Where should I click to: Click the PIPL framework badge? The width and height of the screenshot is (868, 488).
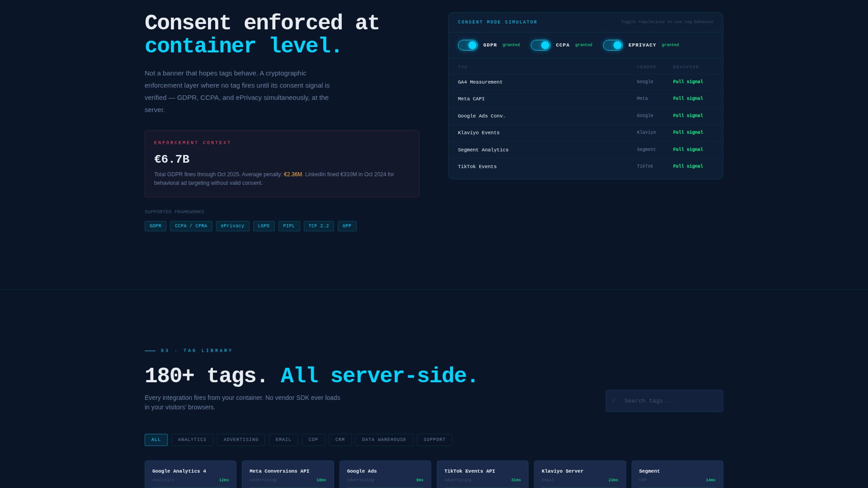coord(289,226)
